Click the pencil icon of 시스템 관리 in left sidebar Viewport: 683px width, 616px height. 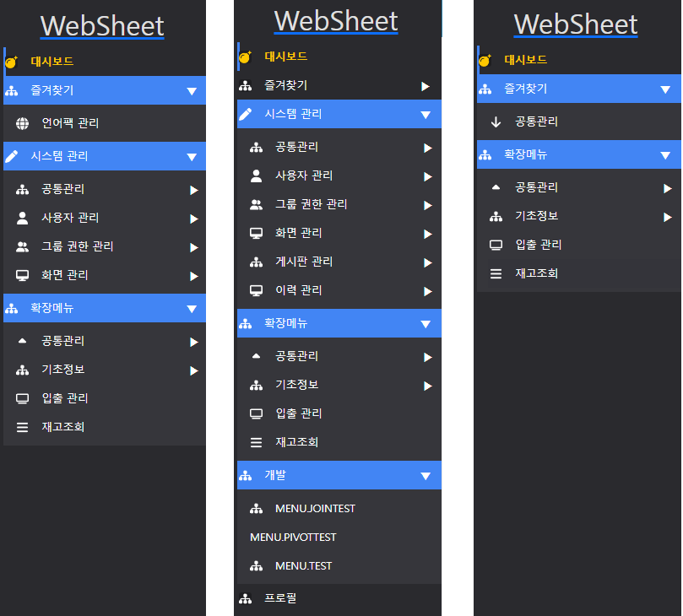click(x=11, y=156)
